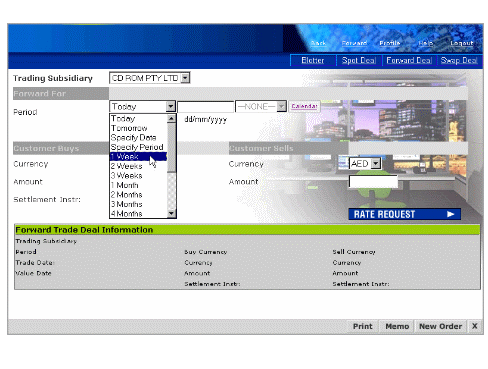488x369 pixels.
Task: Select 2 Weeks in the list
Action: (x=138, y=166)
